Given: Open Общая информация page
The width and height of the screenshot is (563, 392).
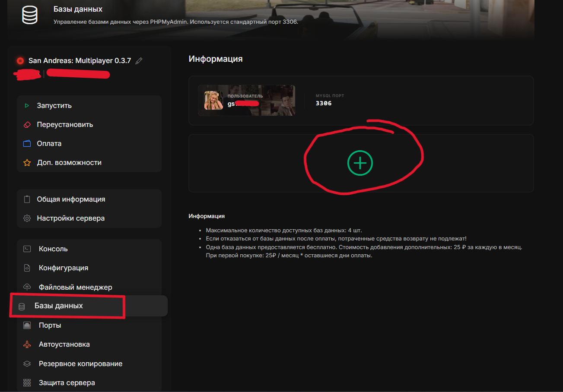Looking at the screenshot, I should (x=71, y=199).
